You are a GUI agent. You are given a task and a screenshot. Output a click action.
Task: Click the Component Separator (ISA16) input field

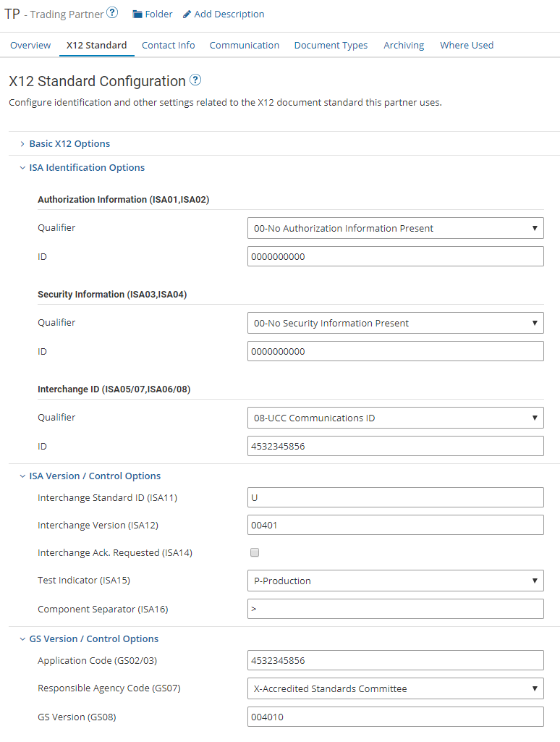pyautogui.click(x=396, y=609)
